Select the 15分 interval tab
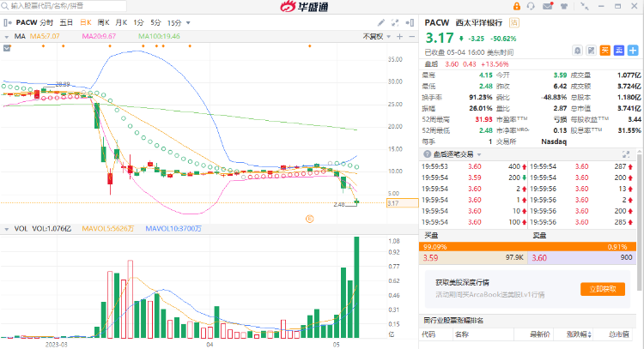Viewport: 644px width, 349px height. pyautogui.click(x=174, y=22)
